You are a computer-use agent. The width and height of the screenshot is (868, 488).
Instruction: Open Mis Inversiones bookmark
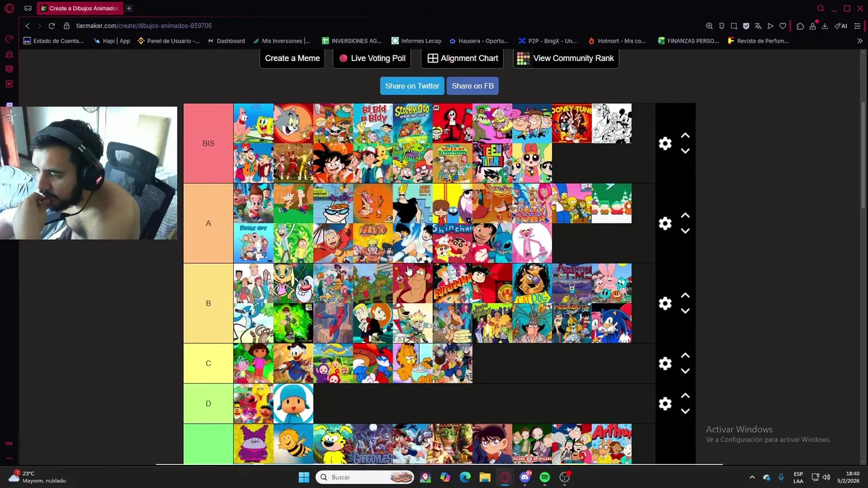[x=281, y=41]
